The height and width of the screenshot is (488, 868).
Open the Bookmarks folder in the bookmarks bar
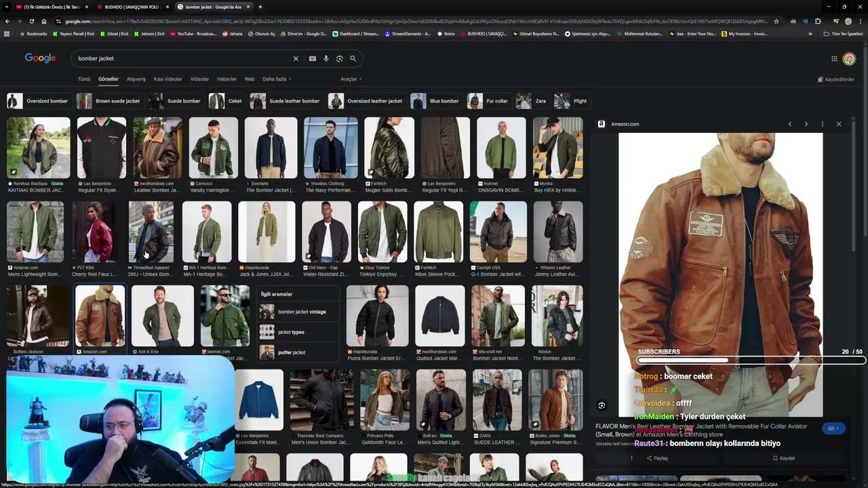[34, 34]
